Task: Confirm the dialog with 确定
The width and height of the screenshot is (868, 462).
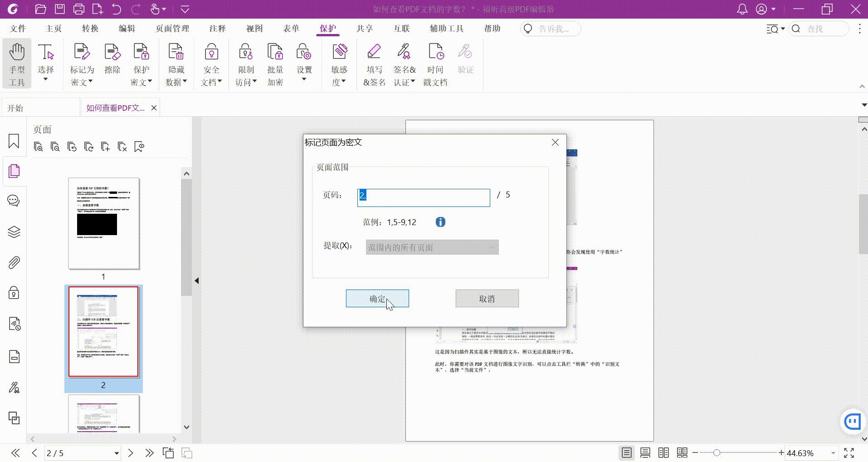Action: 377,299
